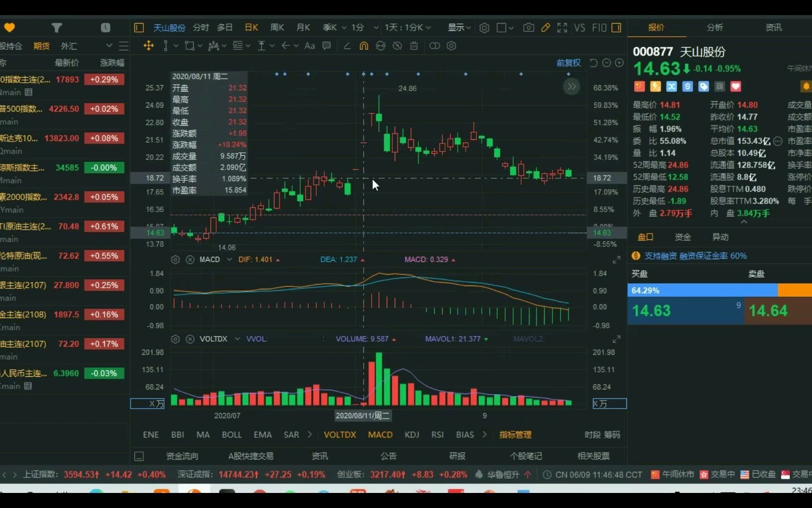Open the 分析 analysis tab

tap(715, 28)
